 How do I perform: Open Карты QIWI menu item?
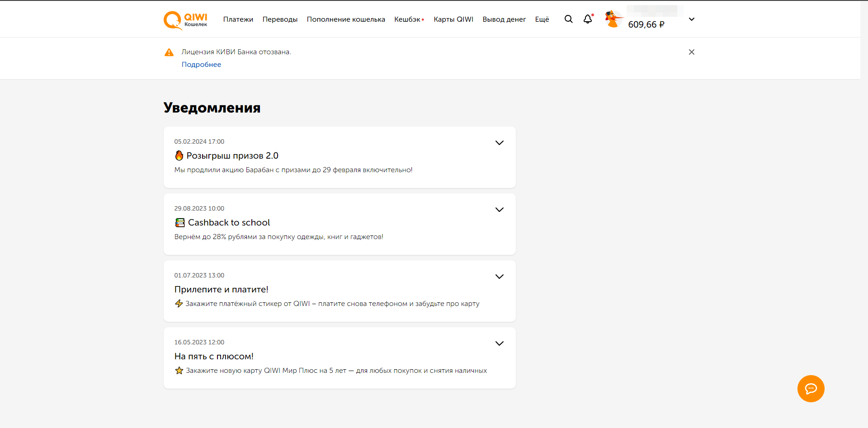pos(453,19)
